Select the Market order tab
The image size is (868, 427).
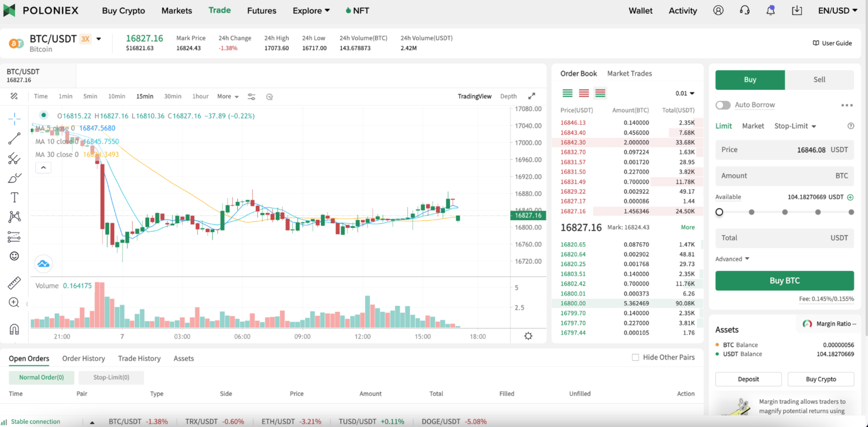[x=753, y=126]
